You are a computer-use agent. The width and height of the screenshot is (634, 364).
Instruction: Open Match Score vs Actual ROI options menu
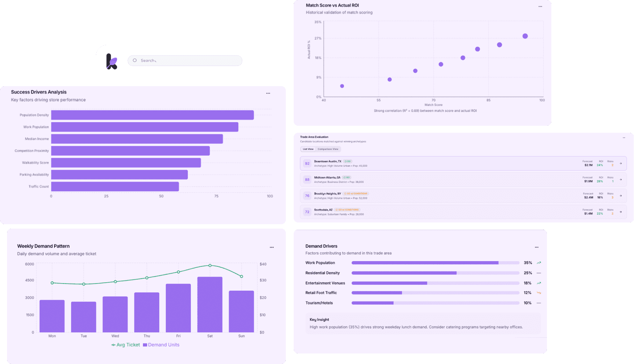pos(540,7)
